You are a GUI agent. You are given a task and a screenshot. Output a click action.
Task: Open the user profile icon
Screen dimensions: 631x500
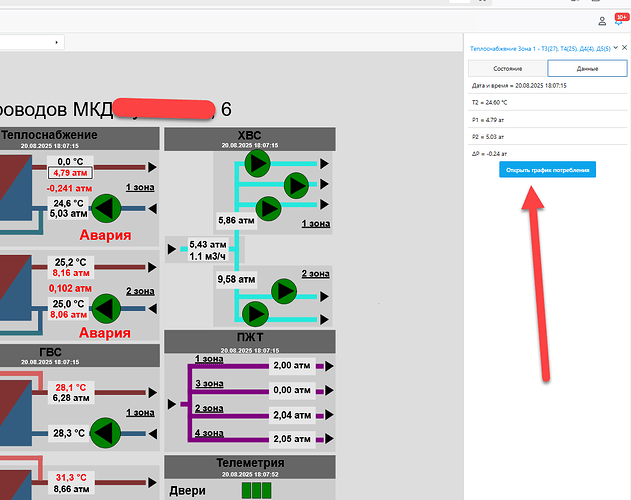click(602, 21)
